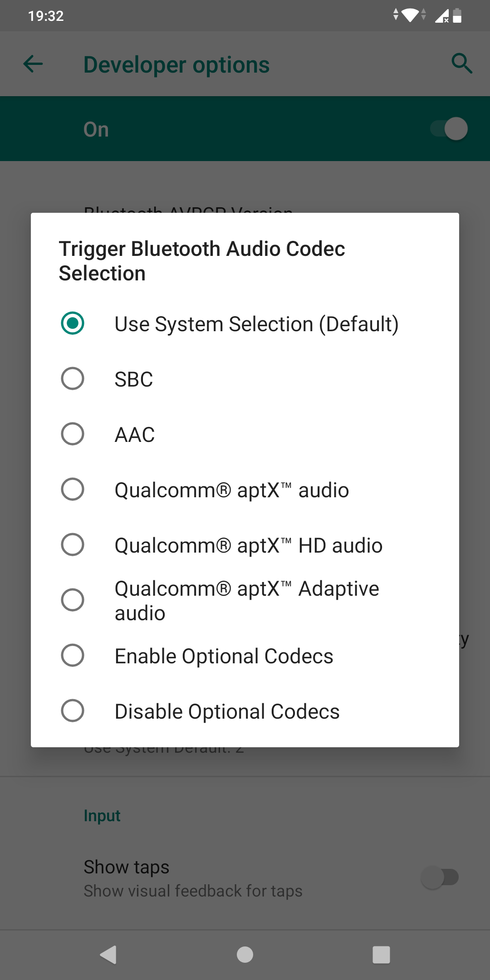Tap the clock in the status bar

tap(46, 16)
